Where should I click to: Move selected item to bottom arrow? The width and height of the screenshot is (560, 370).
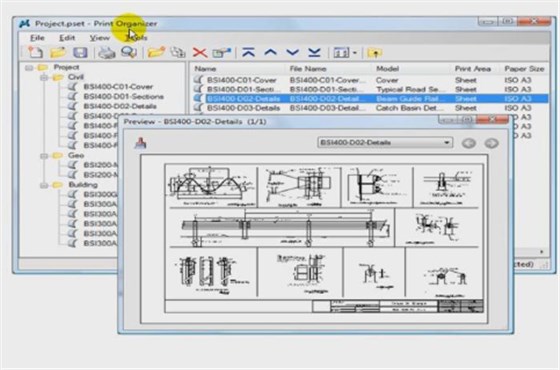(314, 52)
